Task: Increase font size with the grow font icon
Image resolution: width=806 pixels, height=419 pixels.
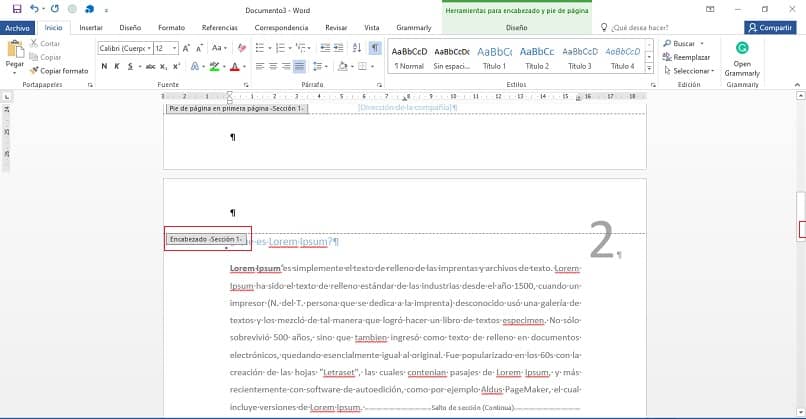Action: tap(188, 48)
